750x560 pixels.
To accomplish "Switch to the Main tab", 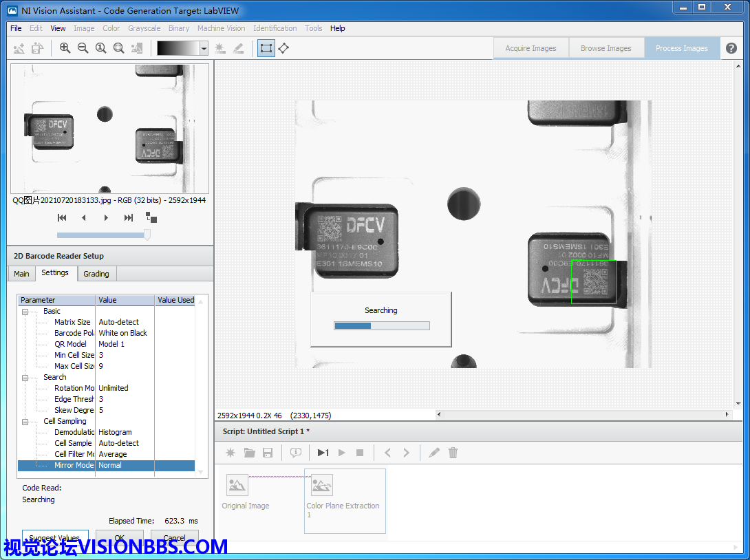I will point(21,274).
